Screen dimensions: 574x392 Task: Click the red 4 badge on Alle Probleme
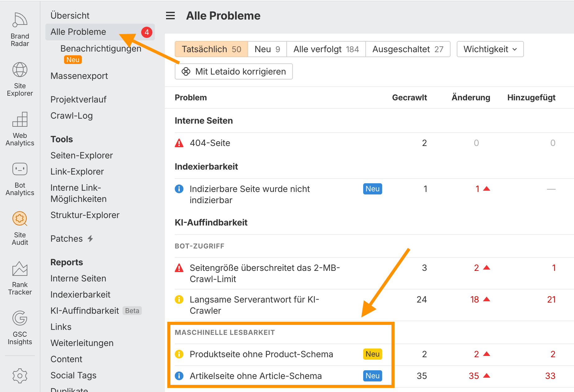(147, 32)
